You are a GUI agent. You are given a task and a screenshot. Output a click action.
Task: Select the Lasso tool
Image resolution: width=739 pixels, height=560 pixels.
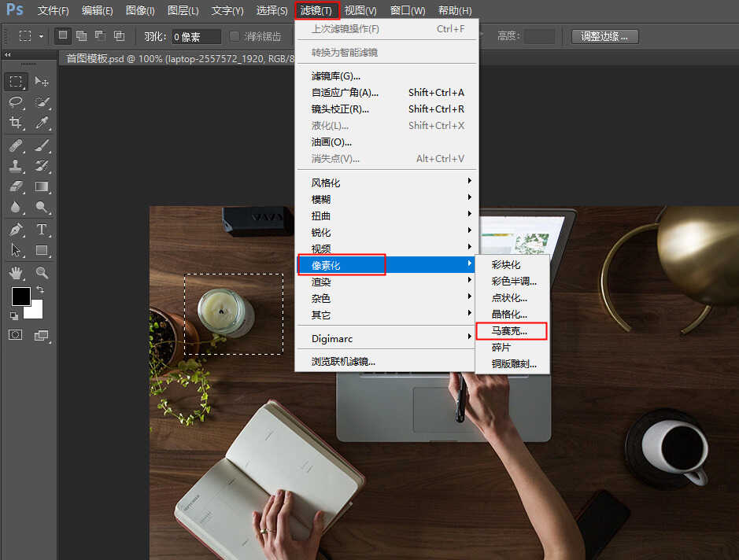click(16, 102)
